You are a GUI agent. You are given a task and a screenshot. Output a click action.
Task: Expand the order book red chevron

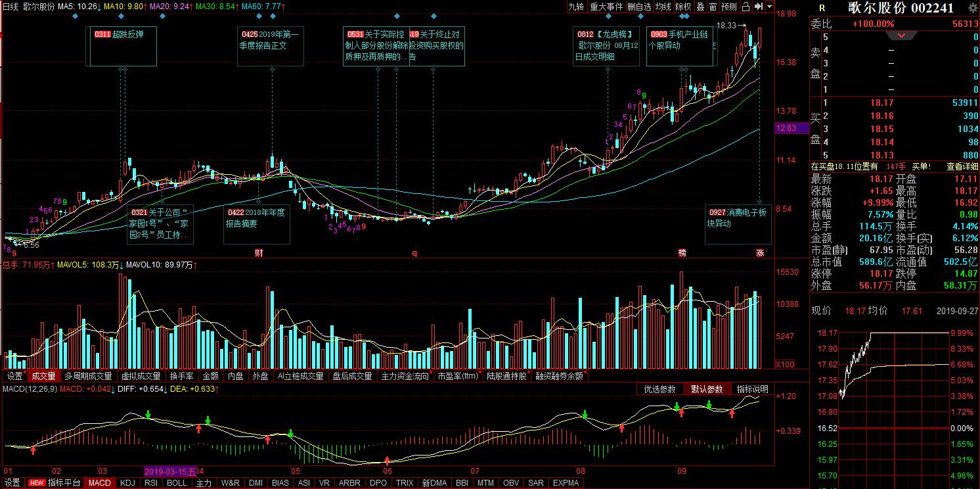coord(901,35)
